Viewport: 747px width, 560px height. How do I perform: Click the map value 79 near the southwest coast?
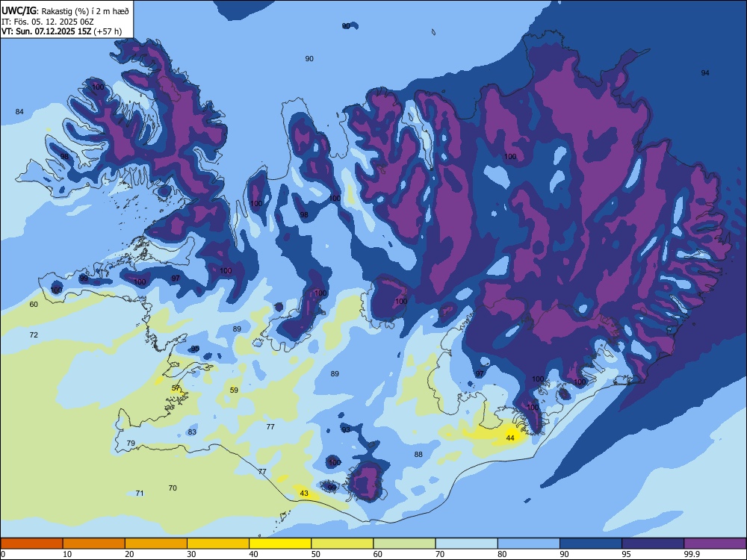(131, 443)
